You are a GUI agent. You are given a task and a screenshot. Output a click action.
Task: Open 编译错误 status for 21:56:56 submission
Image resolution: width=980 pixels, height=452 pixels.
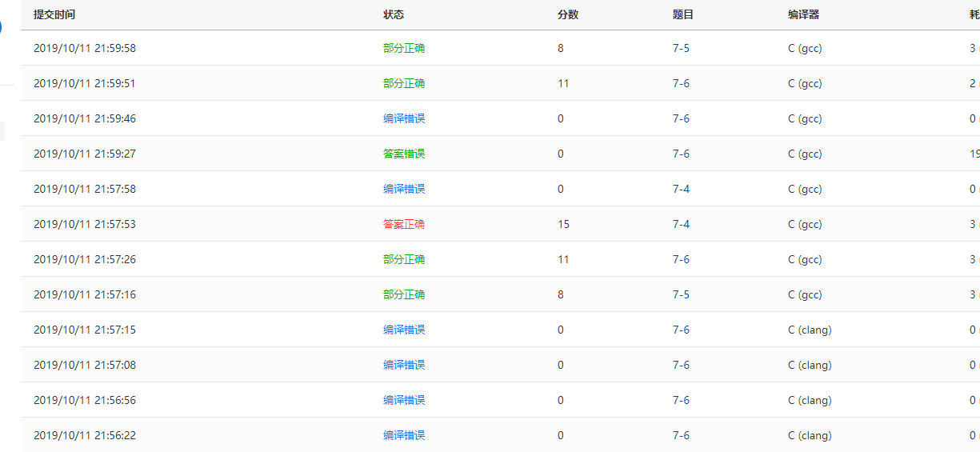[x=404, y=400]
